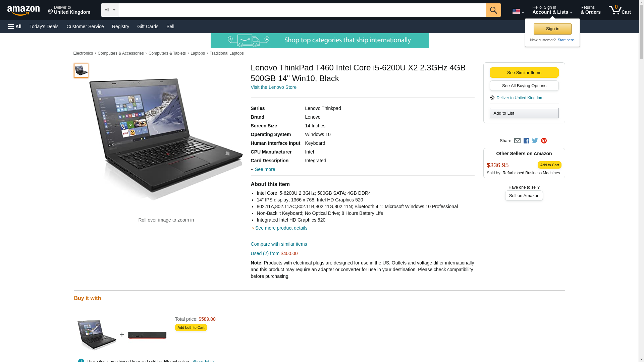The width and height of the screenshot is (644, 362).
Task: Click See Similar Items button
Action: (524, 73)
